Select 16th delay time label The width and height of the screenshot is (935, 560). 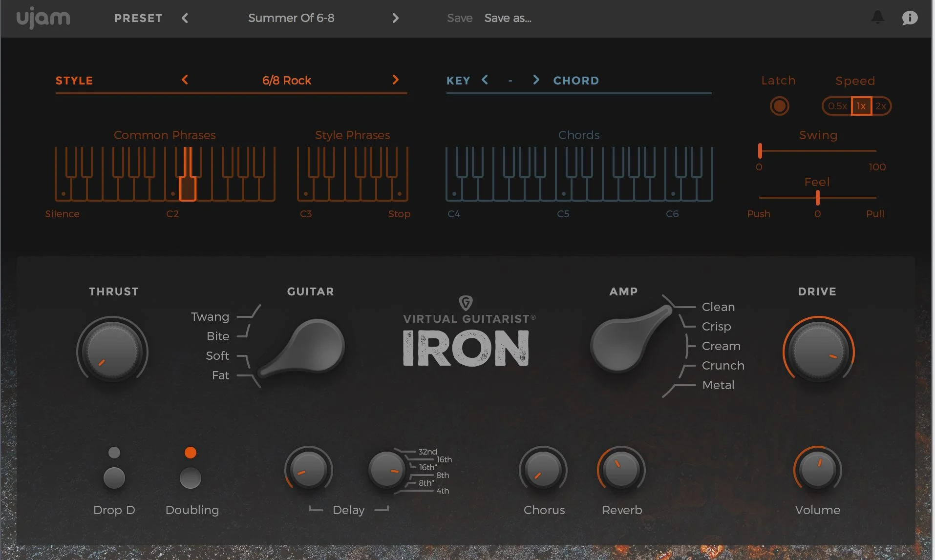click(444, 459)
